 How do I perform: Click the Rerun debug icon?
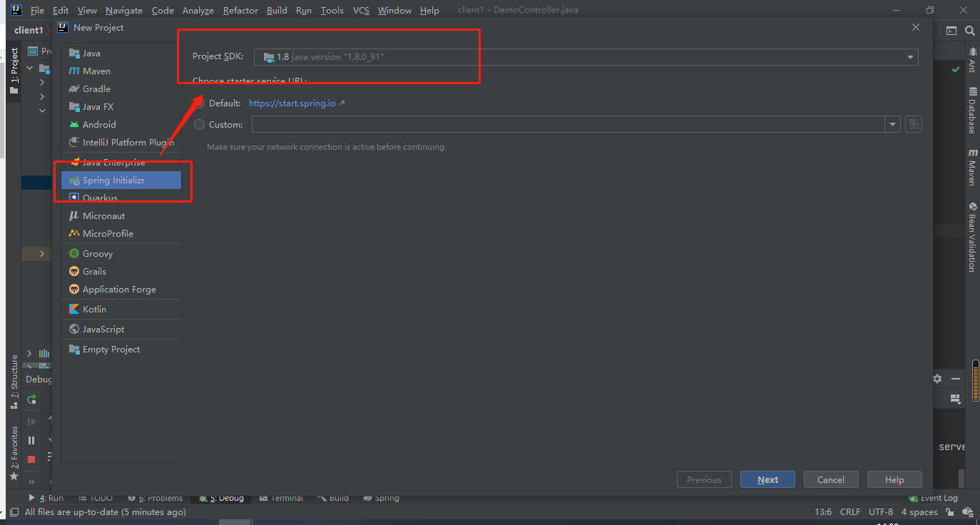coord(31,399)
